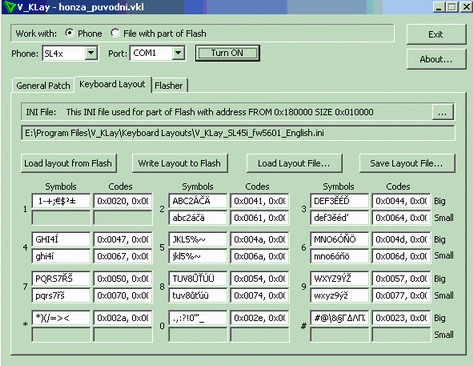Screen dimensions: 473x366
Task: Click key 5 Small symbols field jkl5
Action: (x=198, y=256)
